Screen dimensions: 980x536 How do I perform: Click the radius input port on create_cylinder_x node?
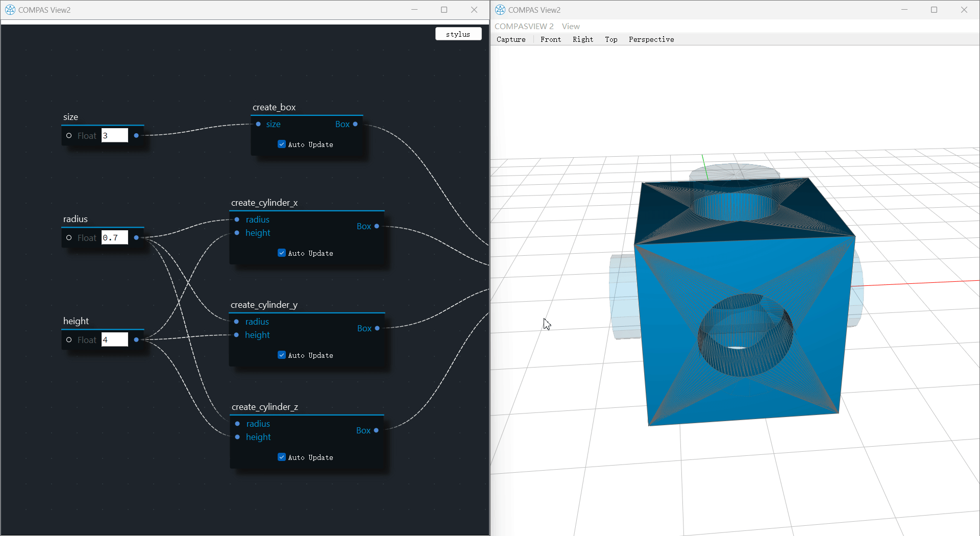[237, 220]
